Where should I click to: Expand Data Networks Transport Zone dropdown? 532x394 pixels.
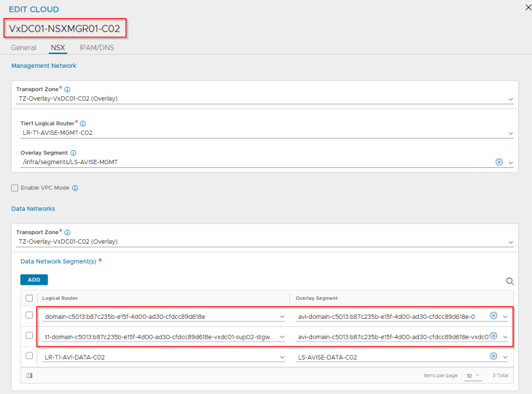pos(511,242)
